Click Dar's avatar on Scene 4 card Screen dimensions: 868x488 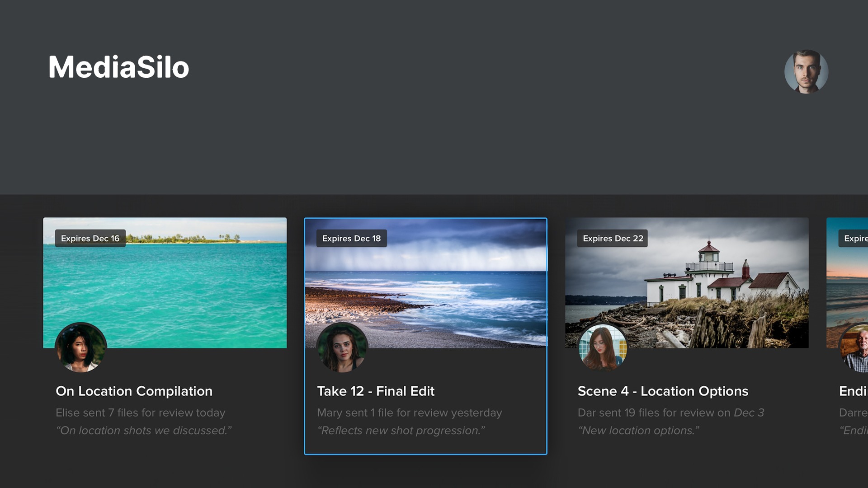coord(603,347)
